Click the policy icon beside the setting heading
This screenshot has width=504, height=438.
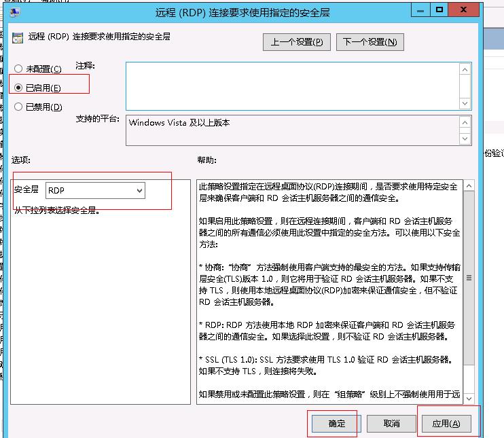[18, 38]
